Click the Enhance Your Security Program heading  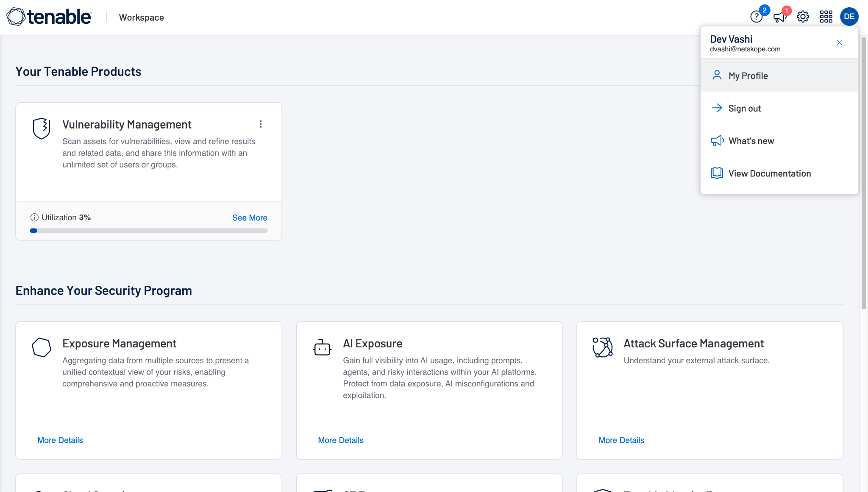point(104,291)
